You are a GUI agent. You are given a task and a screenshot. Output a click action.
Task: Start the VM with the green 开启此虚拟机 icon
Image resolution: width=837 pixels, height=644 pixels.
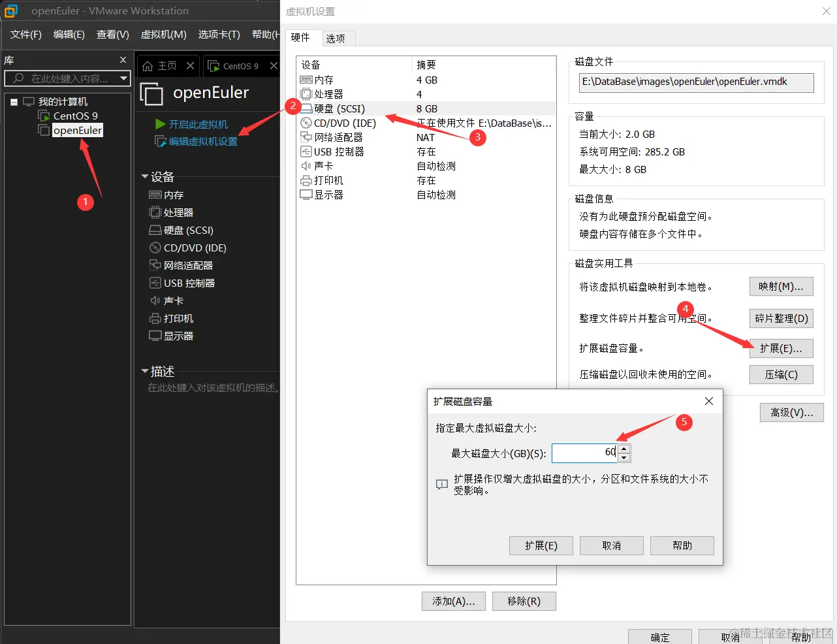pos(161,125)
